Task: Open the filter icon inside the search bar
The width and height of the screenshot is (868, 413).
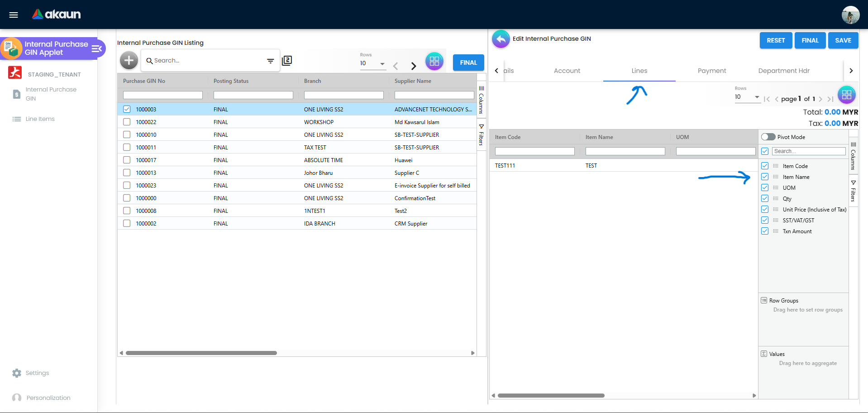Action: click(x=271, y=61)
